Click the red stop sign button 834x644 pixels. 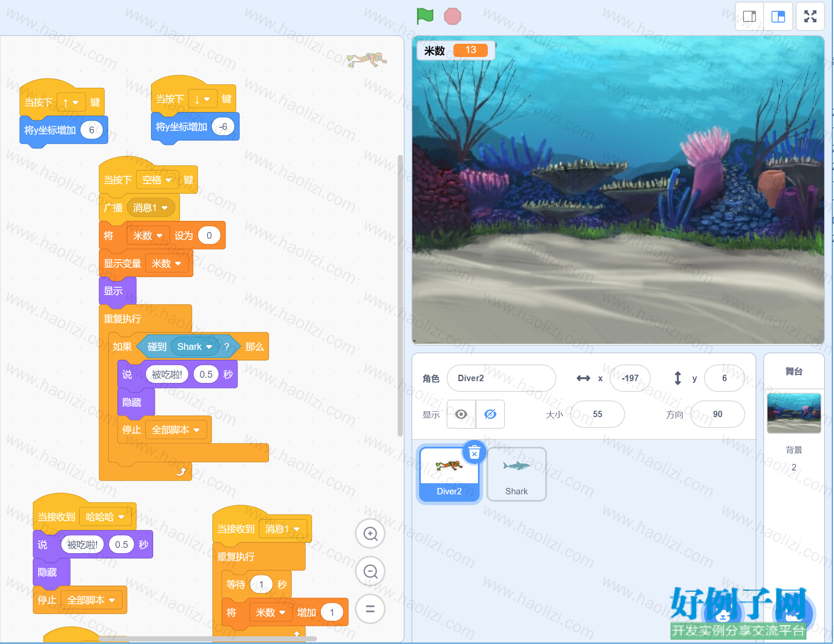click(x=452, y=16)
